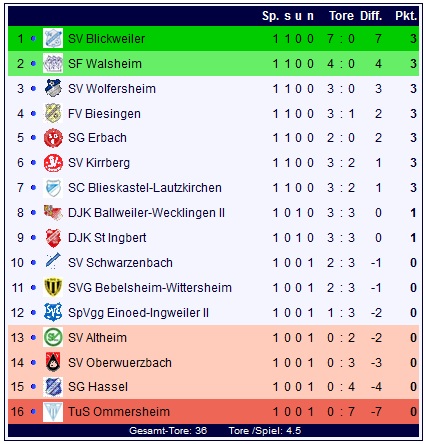Click the TuS Ommersheim logo
The width and height of the screenshot is (426, 444).
point(53,412)
